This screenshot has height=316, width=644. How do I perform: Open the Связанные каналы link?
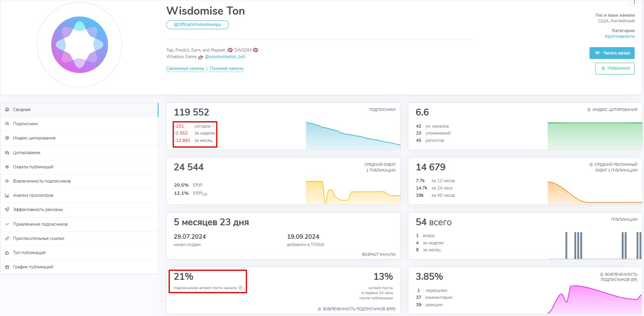point(185,69)
